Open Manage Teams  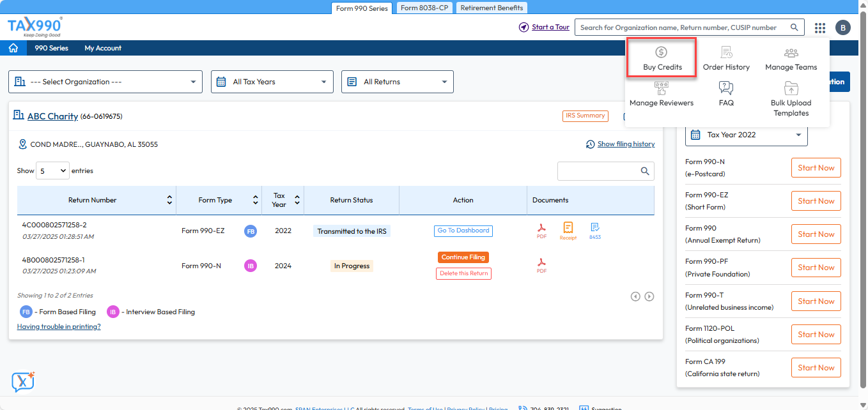[791, 58]
